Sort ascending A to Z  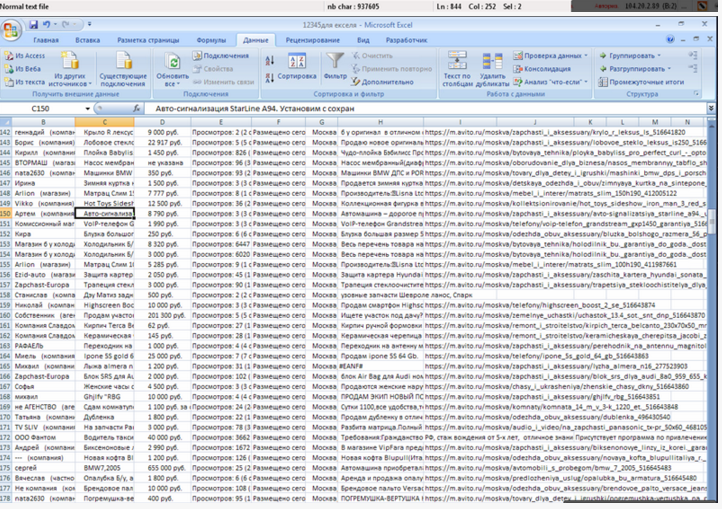point(270,60)
